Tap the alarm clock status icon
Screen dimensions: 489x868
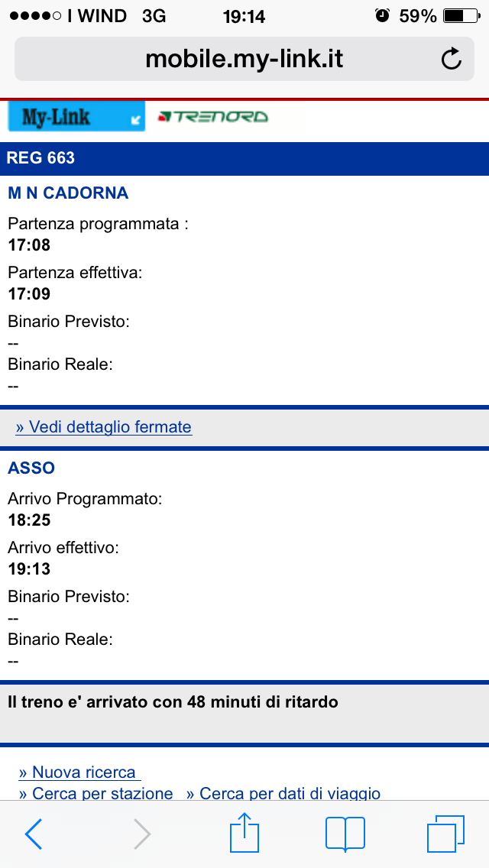[x=382, y=15]
